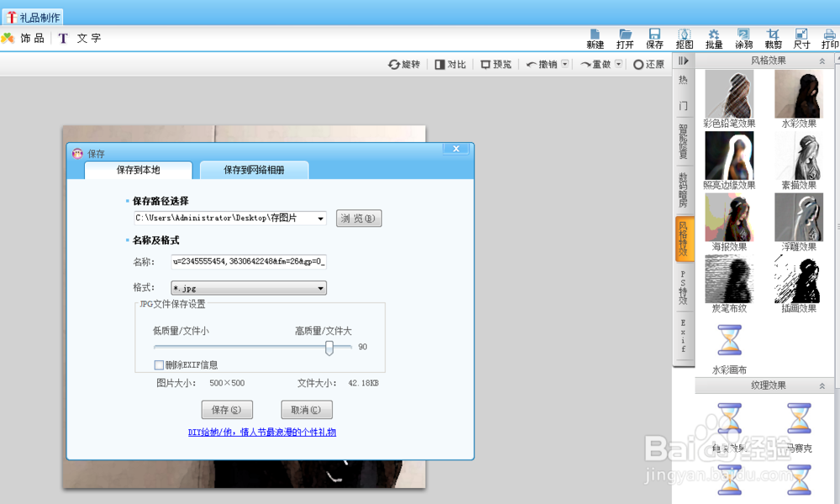
Task: Collapse the 纹理效果 section
Action: point(822,386)
